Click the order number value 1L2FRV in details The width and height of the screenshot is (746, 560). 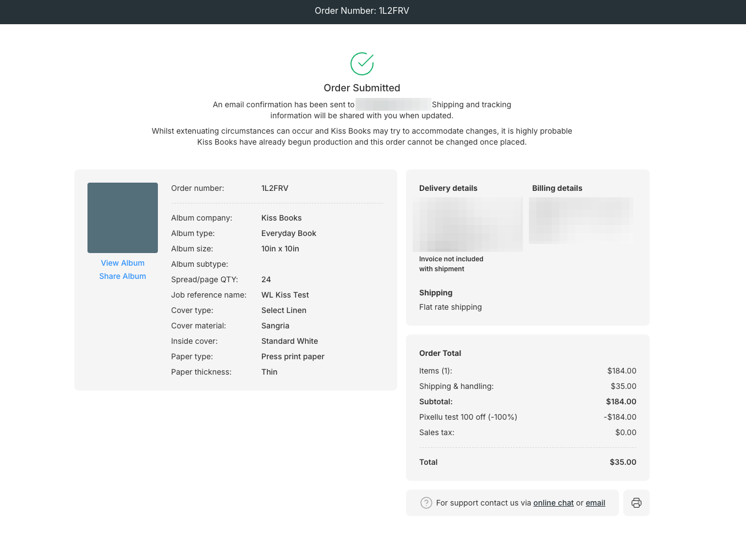click(x=275, y=188)
